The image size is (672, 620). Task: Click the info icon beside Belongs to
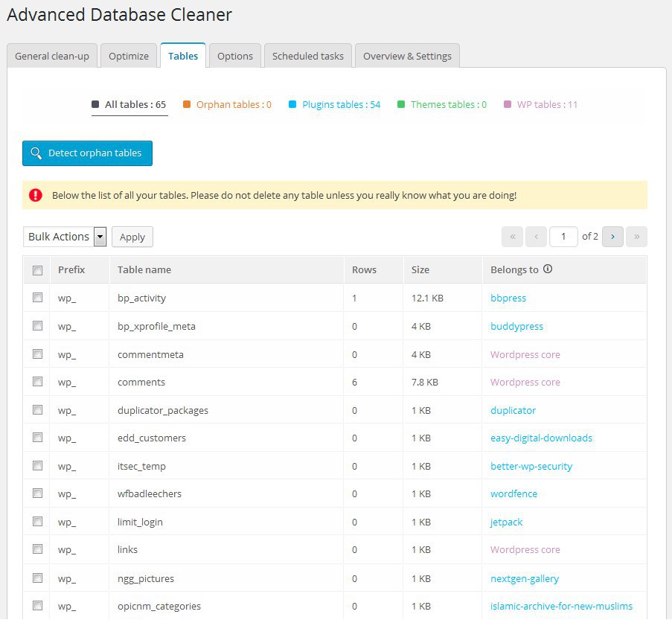click(x=548, y=269)
